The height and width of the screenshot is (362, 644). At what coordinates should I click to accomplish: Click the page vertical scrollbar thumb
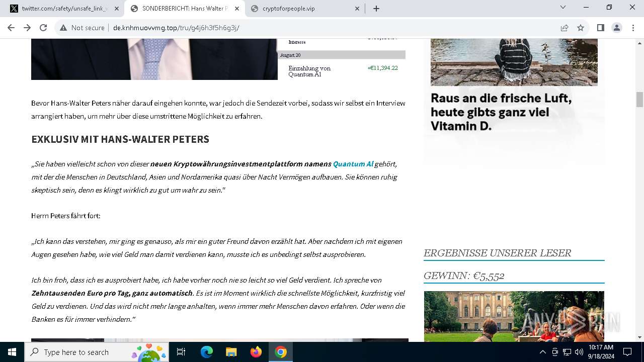tap(639, 100)
